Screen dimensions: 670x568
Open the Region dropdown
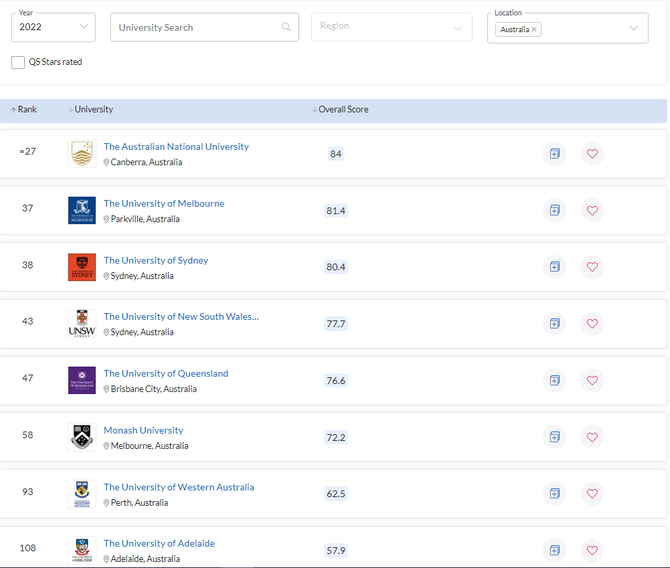[392, 27]
